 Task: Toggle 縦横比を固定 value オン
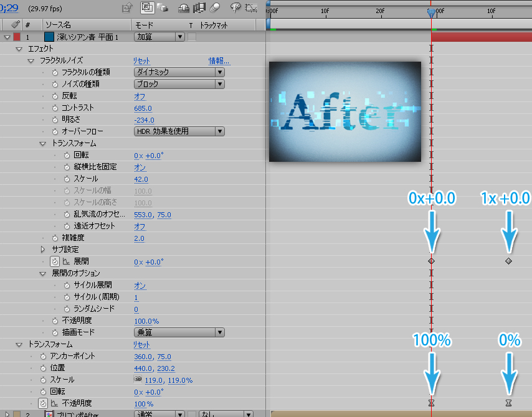point(140,167)
